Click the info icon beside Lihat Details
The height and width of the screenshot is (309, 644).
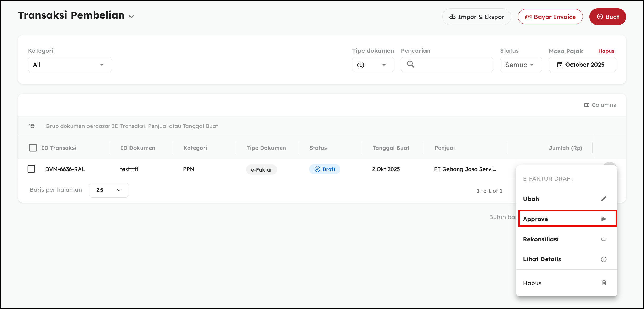604,259
